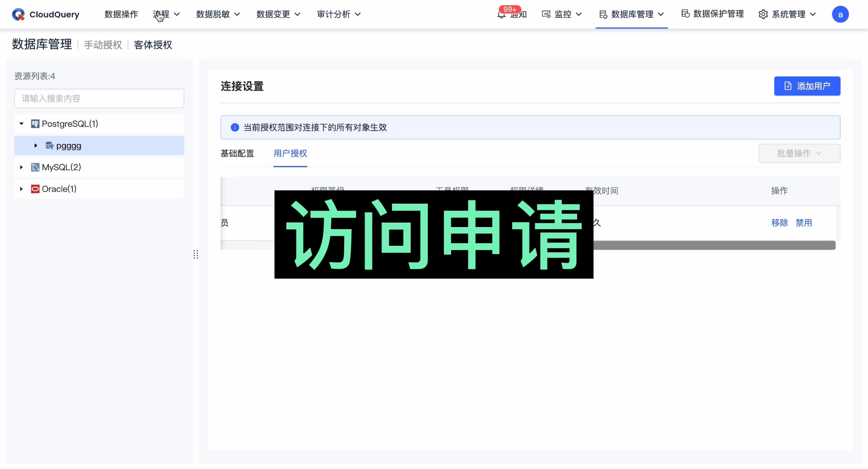The width and height of the screenshot is (868, 469).
Task: Click the 数据保护管理 shield icon
Action: pyautogui.click(x=685, y=14)
